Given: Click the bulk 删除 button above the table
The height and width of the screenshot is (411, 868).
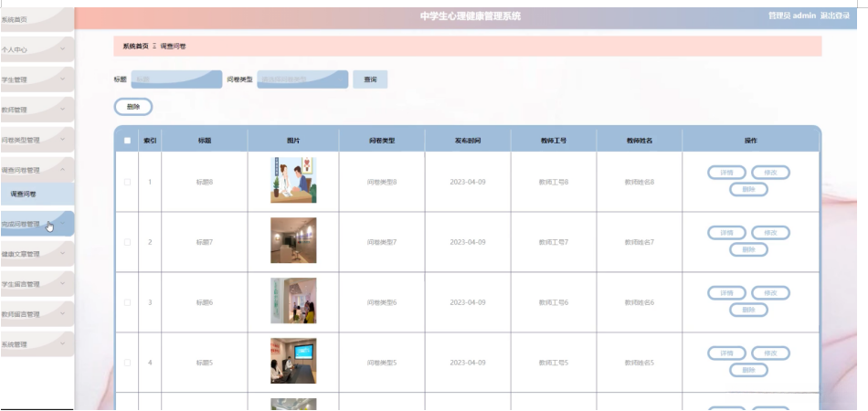Looking at the screenshot, I should click(133, 107).
